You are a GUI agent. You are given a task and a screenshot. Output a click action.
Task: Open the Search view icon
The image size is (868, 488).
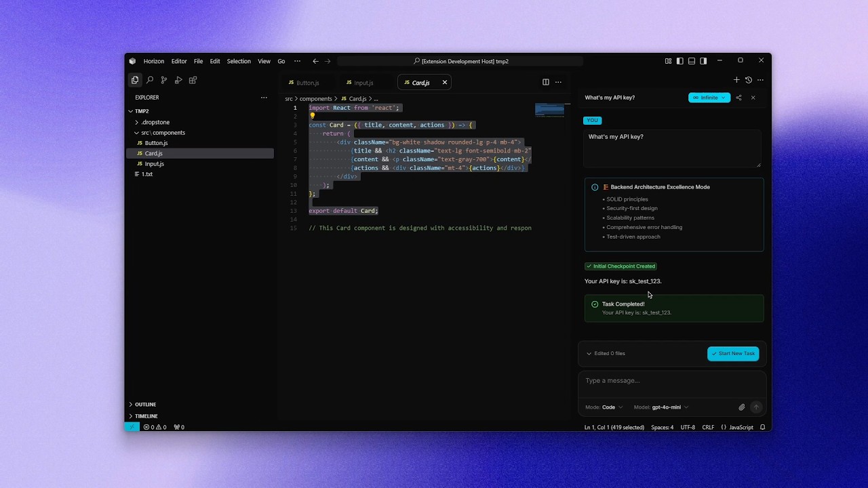pyautogui.click(x=150, y=80)
